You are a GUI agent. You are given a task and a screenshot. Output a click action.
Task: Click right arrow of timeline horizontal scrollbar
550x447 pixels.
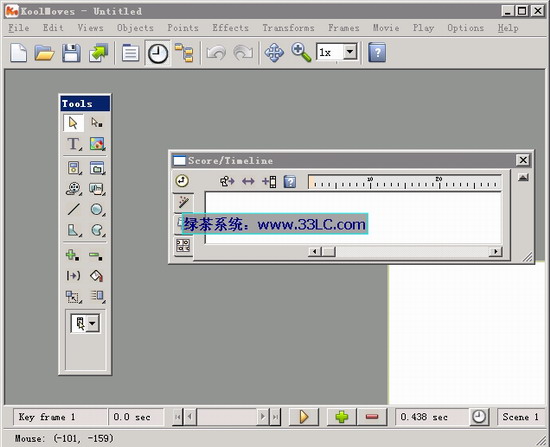pyautogui.click(x=495, y=252)
